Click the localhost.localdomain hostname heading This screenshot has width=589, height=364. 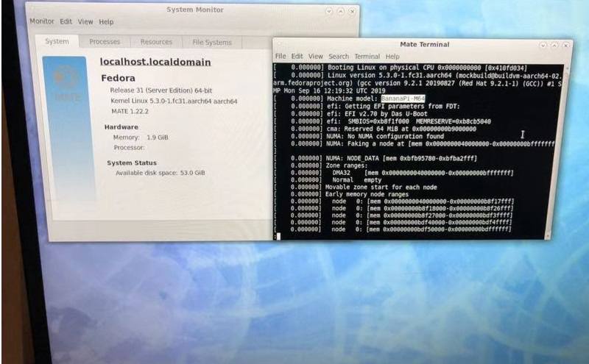(155, 63)
